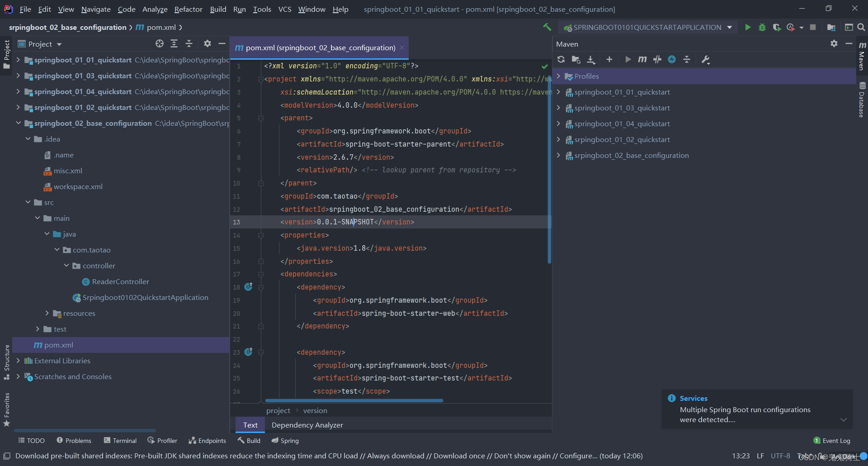Close the pom.xml editor tab

coord(402,48)
